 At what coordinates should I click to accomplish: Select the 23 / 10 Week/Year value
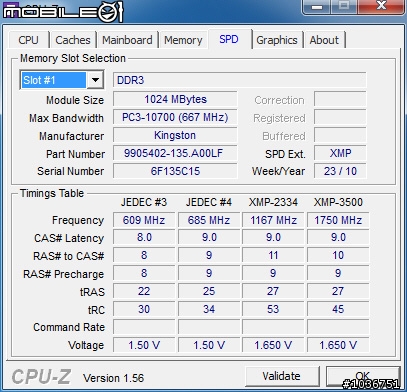340,171
